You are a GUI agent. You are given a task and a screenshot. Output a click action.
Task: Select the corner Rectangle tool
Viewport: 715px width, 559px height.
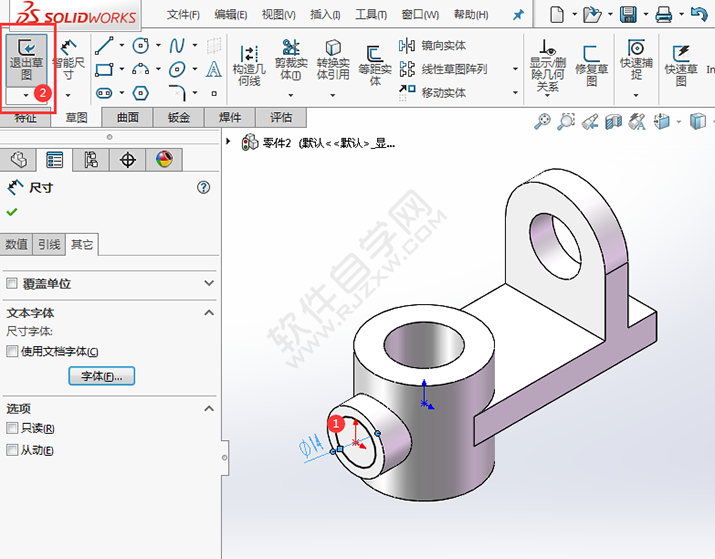click(x=104, y=69)
